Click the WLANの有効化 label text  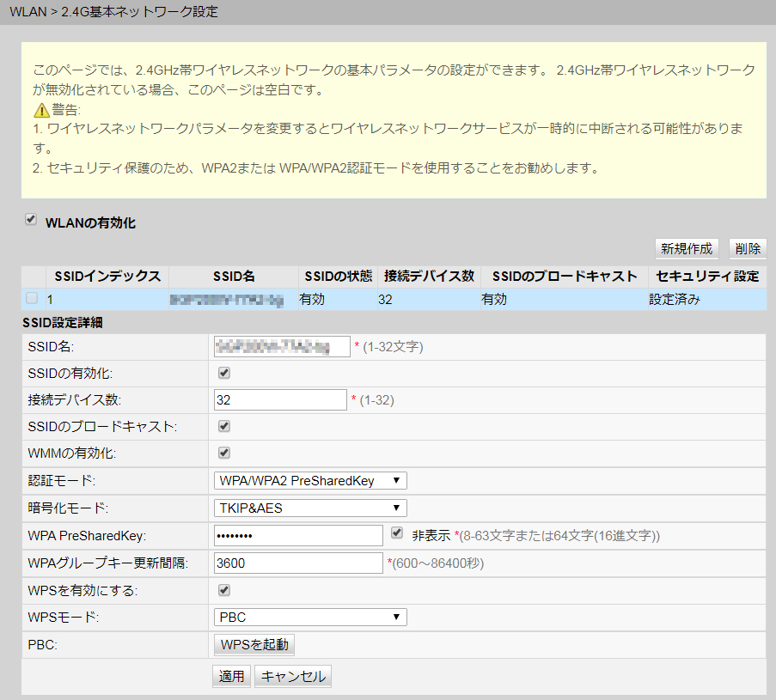coord(90,223)
